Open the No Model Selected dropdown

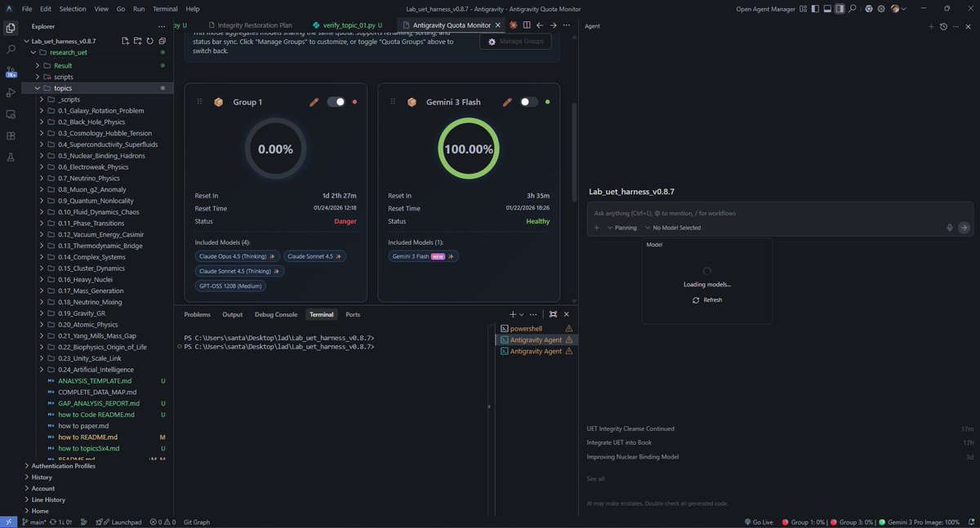point(673,228)
